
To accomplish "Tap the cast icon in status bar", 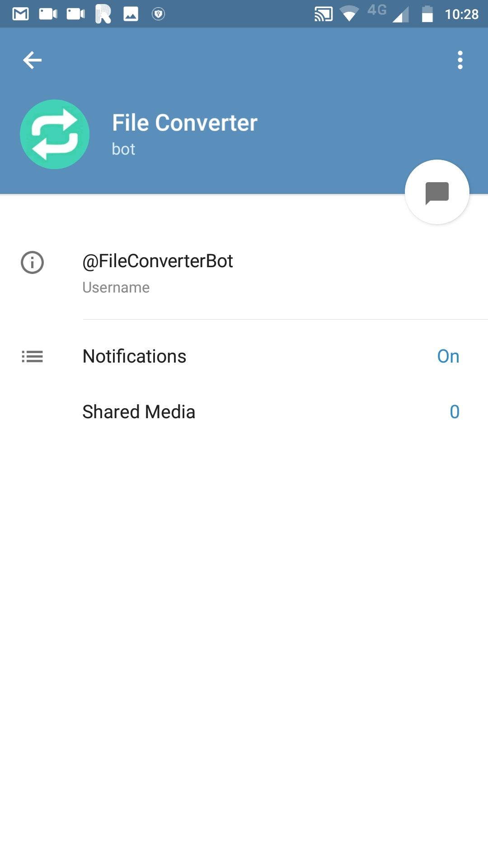I will 324,14.
